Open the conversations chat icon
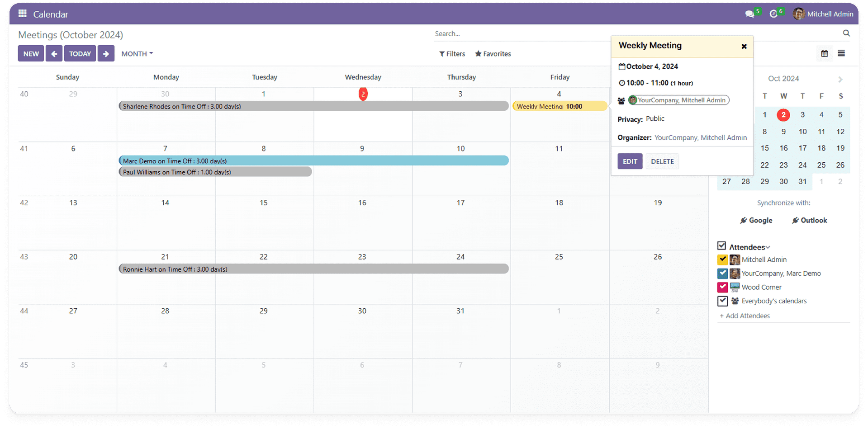 749,14
